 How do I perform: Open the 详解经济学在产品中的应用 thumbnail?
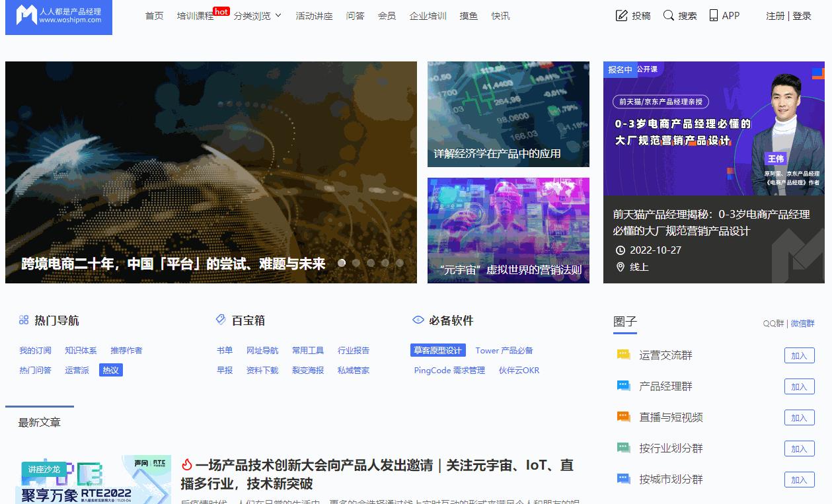508,114
